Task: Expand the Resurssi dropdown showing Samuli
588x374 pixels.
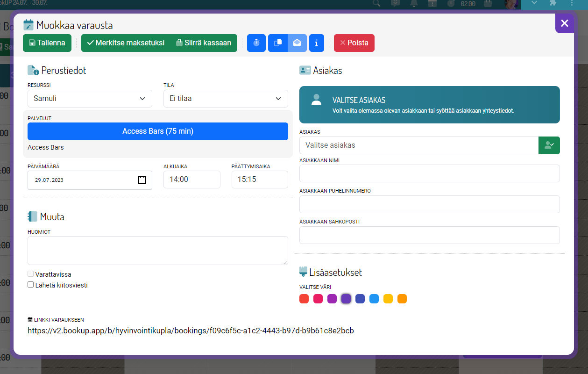Action: coord(90,99)
